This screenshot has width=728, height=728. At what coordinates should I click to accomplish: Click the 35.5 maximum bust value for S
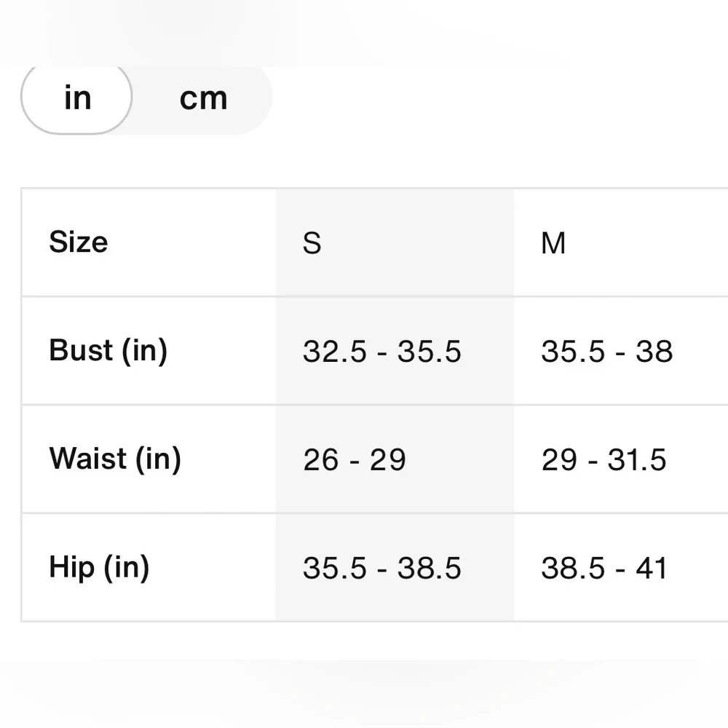click(430, 352)
